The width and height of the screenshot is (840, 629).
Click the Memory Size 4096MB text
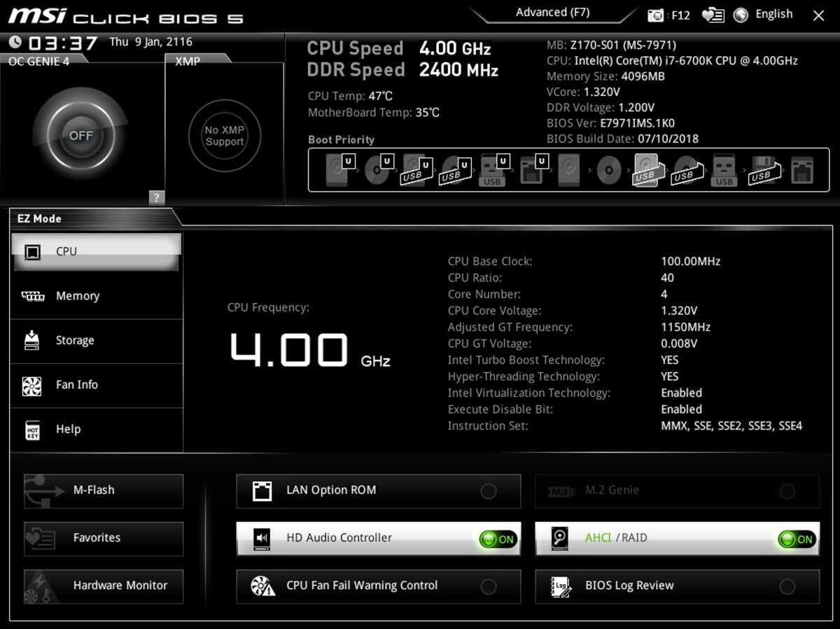point(605,76)
